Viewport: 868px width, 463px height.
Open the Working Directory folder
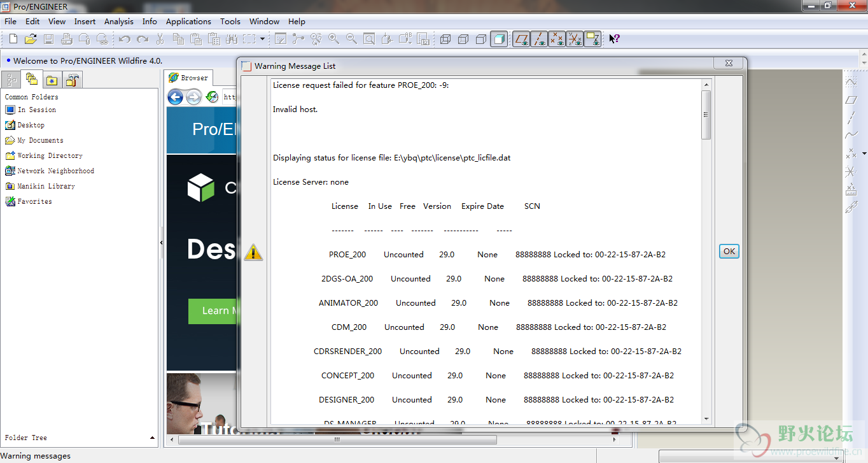pos(44,155)
